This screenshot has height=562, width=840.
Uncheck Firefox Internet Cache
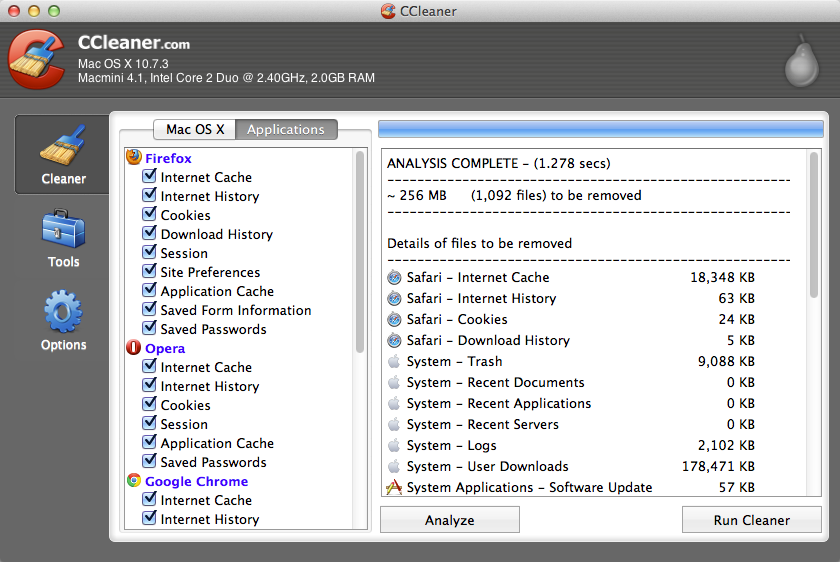[149, 176]
